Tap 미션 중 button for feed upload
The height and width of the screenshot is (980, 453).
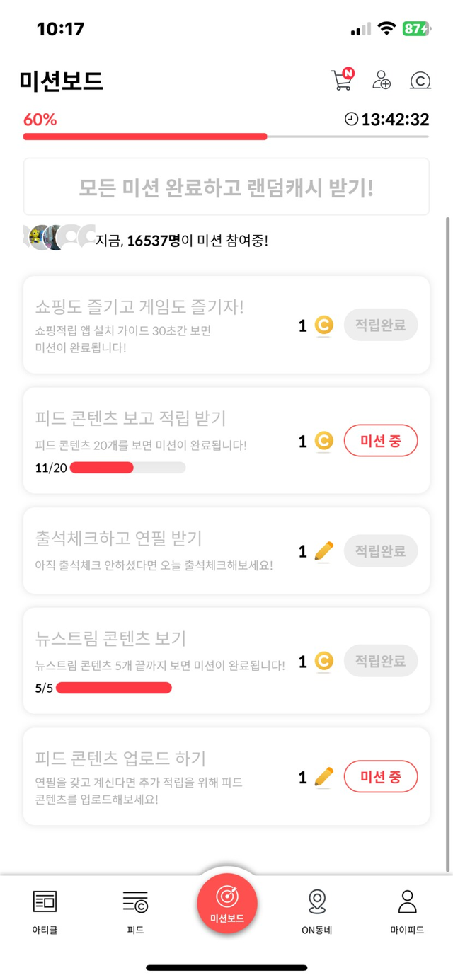[381, 777]
